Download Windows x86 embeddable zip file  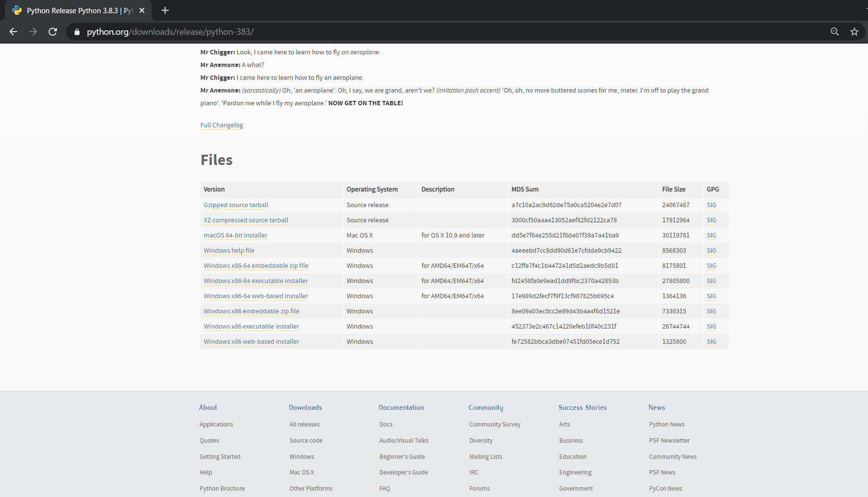251,311
